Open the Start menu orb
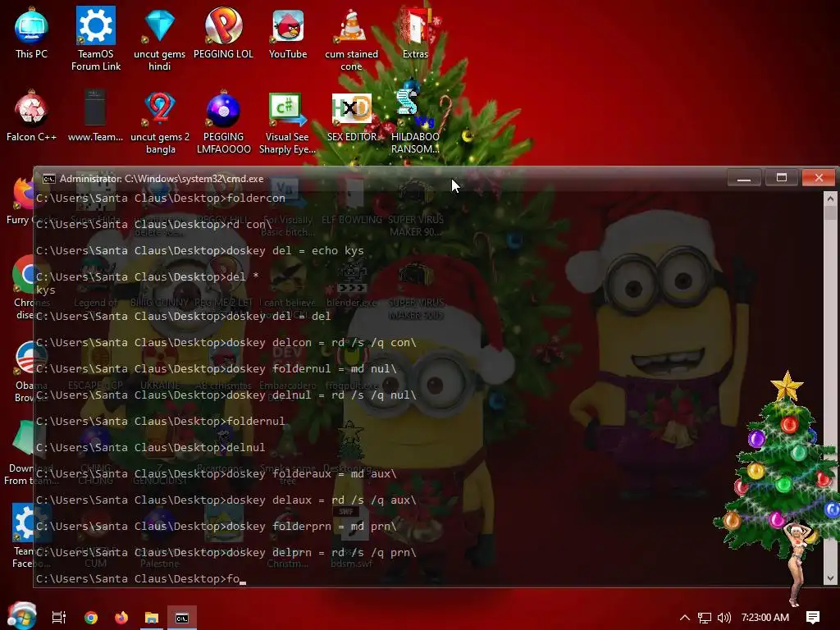The image size is (840, 630). (x=22, y=616)
